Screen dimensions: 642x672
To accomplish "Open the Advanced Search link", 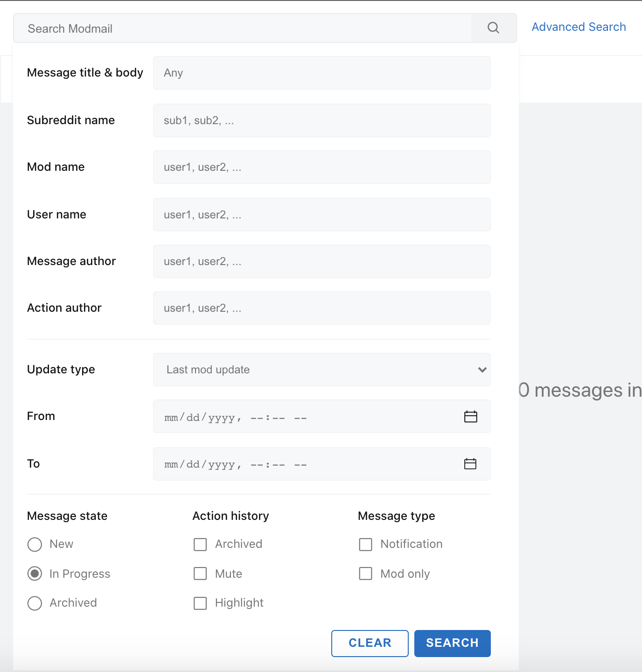I will 579,27.
